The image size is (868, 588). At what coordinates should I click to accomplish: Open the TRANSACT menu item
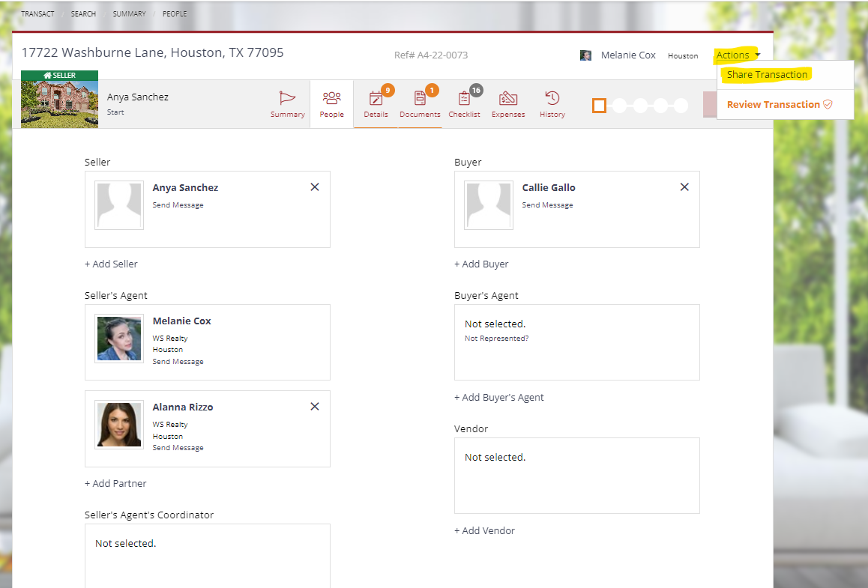coord(37,13)
